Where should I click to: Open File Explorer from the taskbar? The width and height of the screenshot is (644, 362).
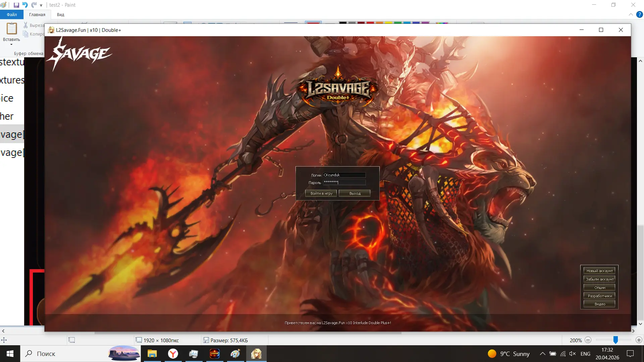click(152, 354)
